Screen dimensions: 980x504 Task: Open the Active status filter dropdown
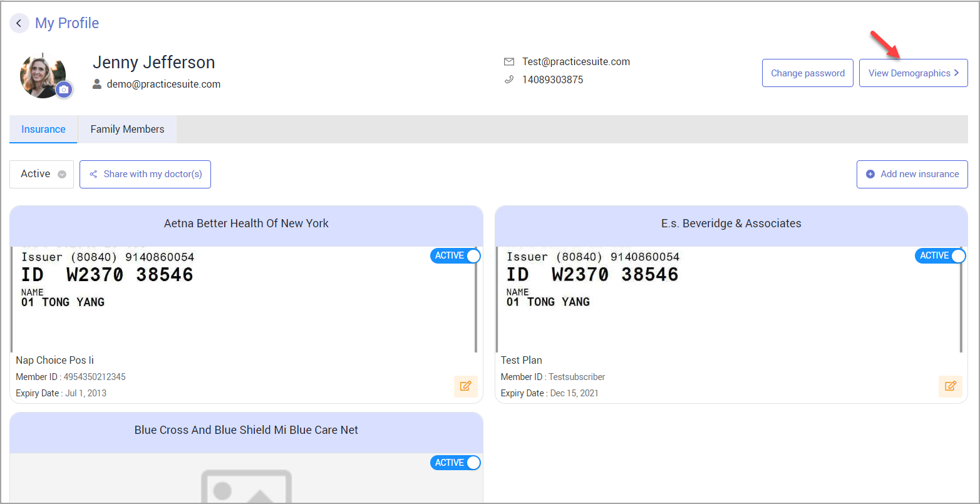(42, 174)
